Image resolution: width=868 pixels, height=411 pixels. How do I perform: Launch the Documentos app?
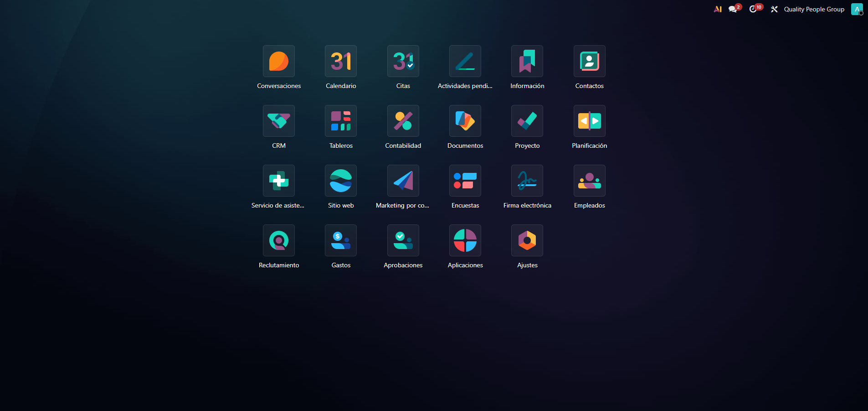click(x=465, y=121)
